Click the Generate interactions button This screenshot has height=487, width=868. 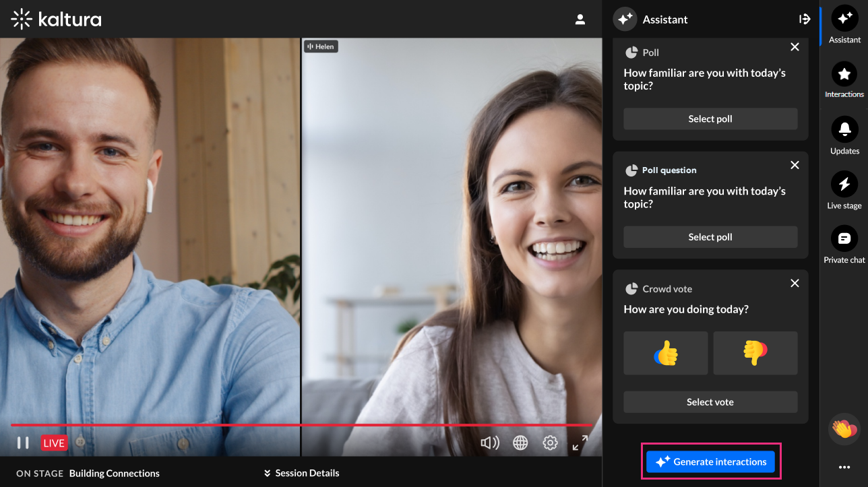pos(710,461)
